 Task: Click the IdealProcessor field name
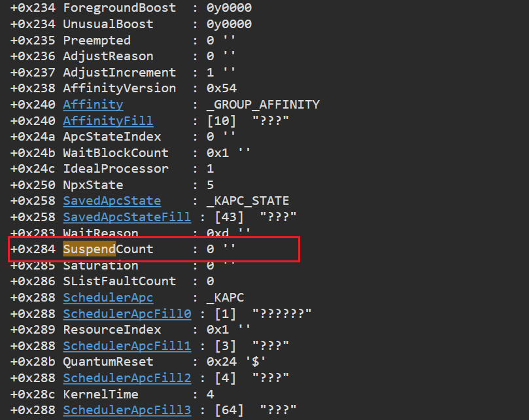tap(116, 169)
